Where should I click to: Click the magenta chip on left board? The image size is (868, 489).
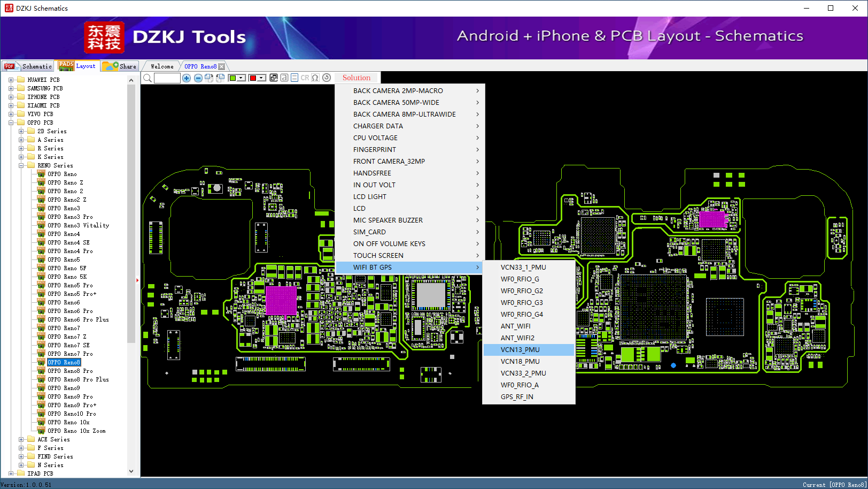(281, 301)
